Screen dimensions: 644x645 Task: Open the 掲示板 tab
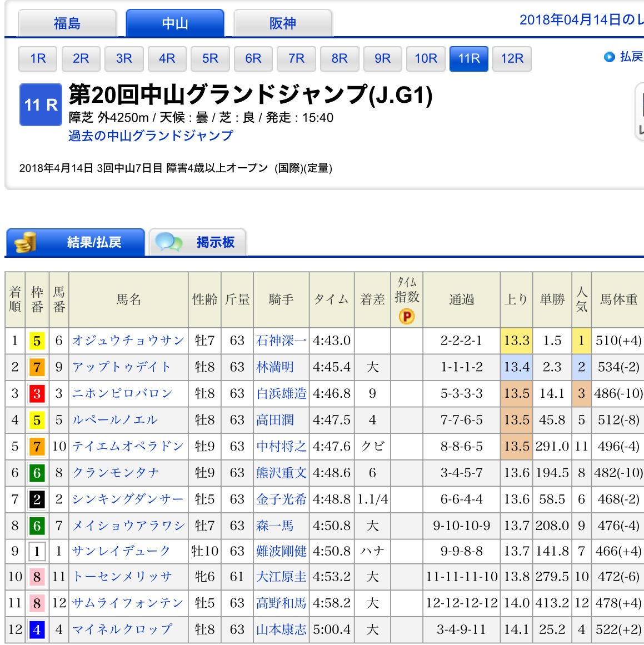[x=215, y=242]
